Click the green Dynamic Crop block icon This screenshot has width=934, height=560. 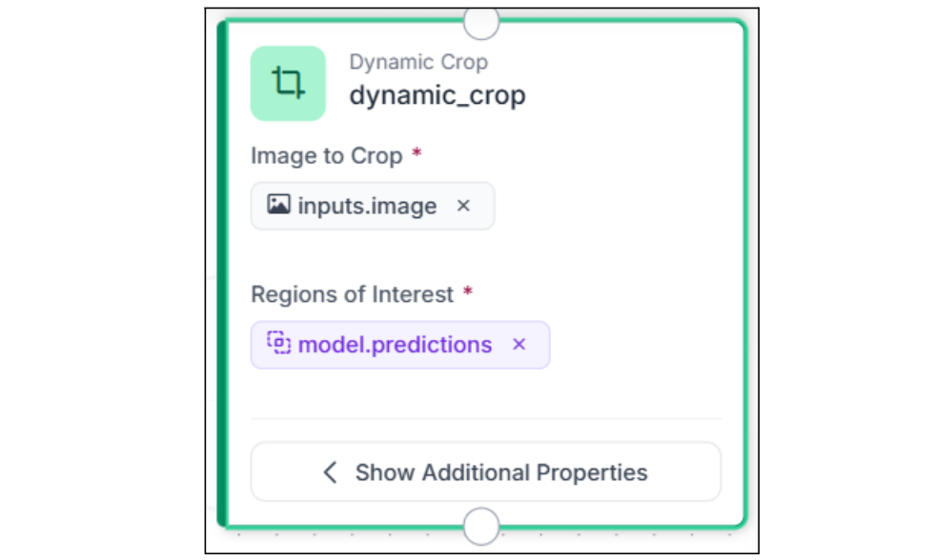288,84
